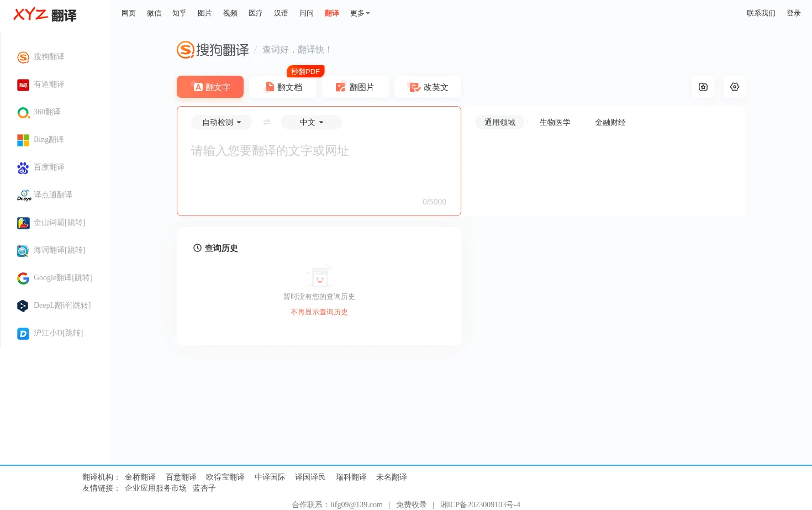Open 网页 in the top navigation
The width and height of the screenshot is (812, 510).
[129, 13]
